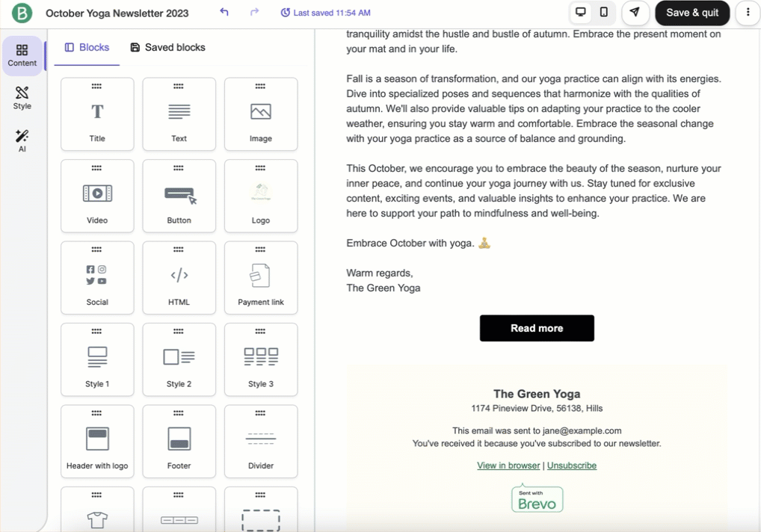Select the Content sidebar tab

(x=22, y=55)
